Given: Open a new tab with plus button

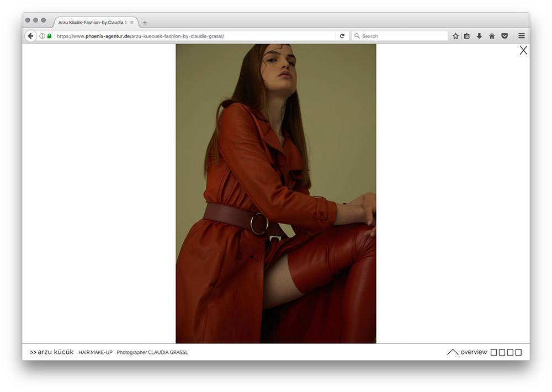Looking at the screenshot, I should pyautogui.click(x=145, y=23).
